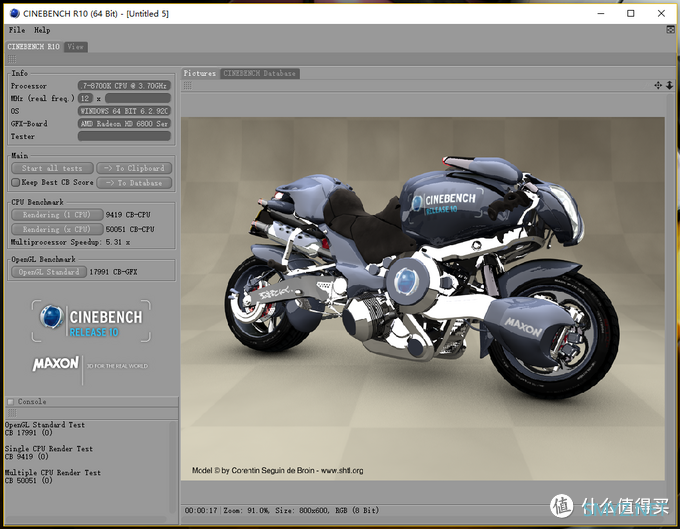Click the 17991 CB-GFX score
This screenshot has height=529, width=680.
[x=113, y=272]
